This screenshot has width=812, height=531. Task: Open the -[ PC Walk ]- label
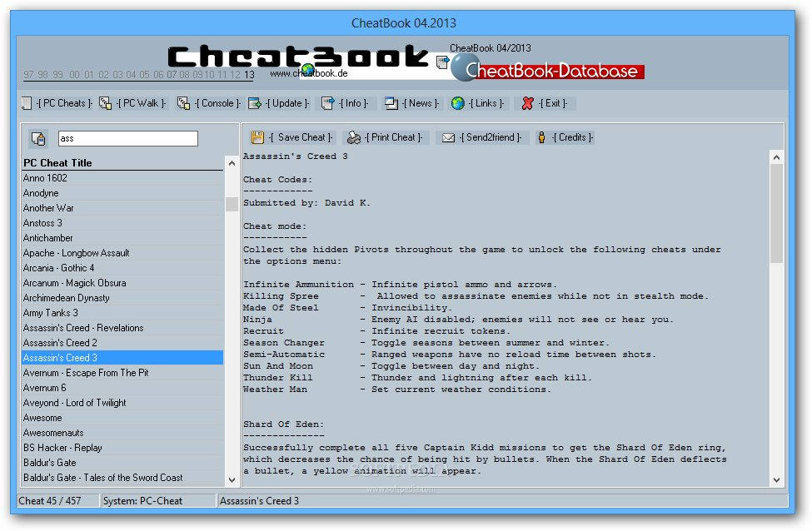141,103
